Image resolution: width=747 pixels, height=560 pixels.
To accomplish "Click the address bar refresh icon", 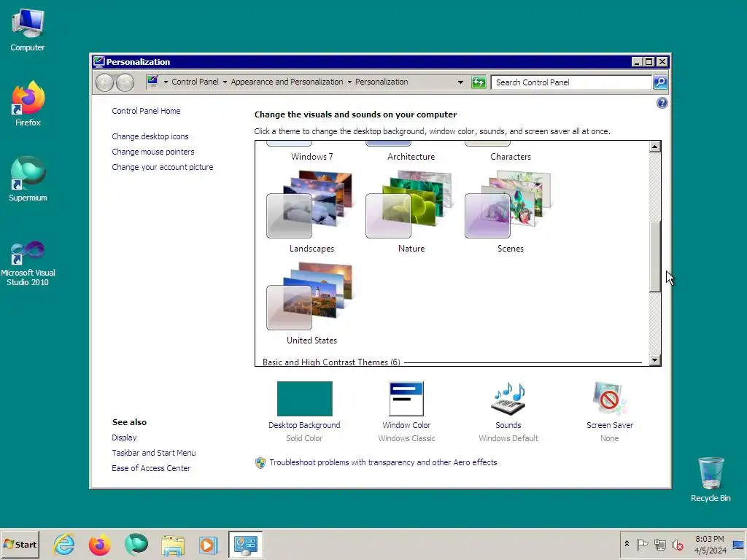I will (x=479, y=82).
